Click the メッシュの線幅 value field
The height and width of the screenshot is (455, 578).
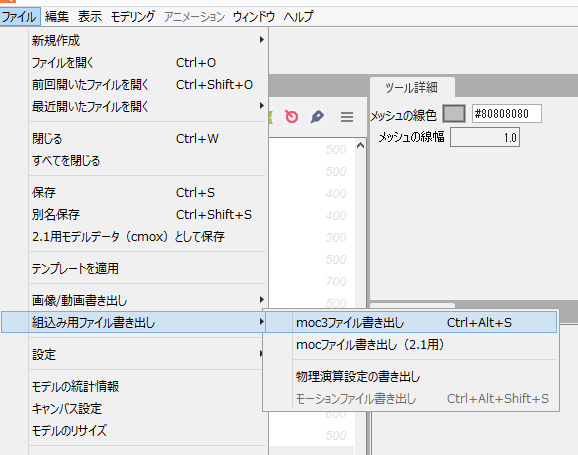(485, 138)
